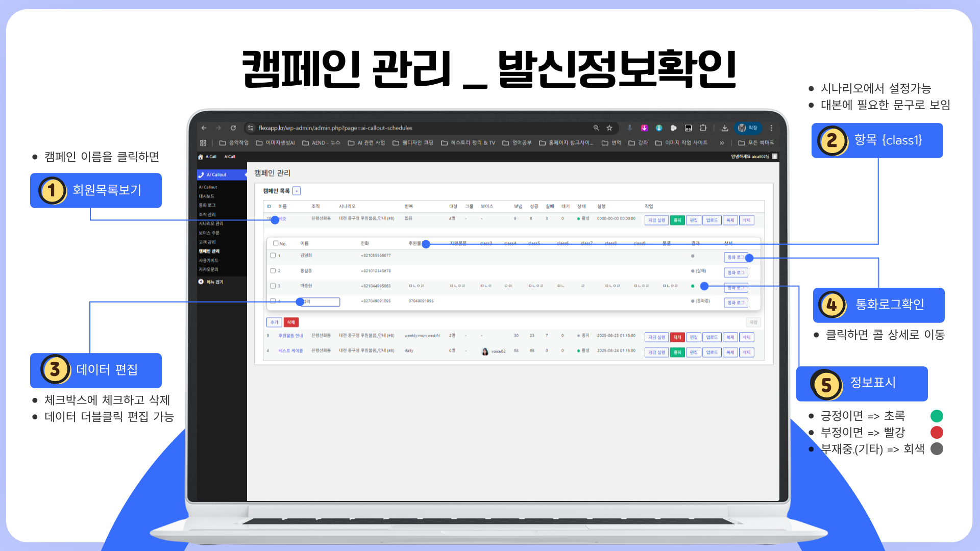Open the browser downloads icon
Image resolution: width=980 pixels, height=551 pixels.
click(725, 128)
